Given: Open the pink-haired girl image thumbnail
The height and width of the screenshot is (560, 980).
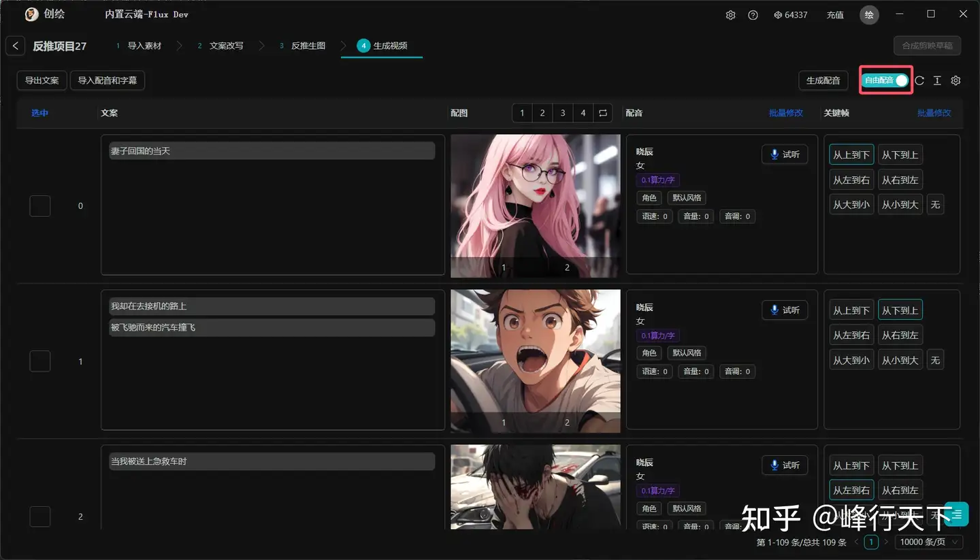Looking at the screenshot, I should pyautogui.click(x=536, y=205).
